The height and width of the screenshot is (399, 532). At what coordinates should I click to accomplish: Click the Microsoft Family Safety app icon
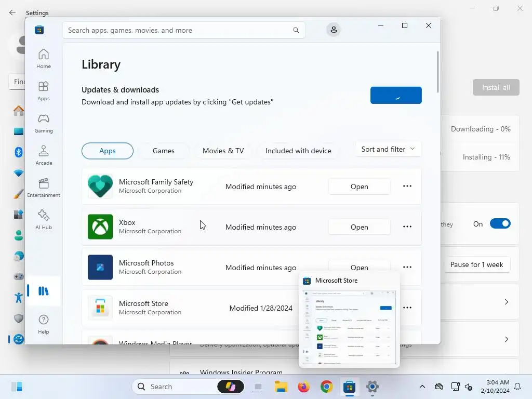100,187
